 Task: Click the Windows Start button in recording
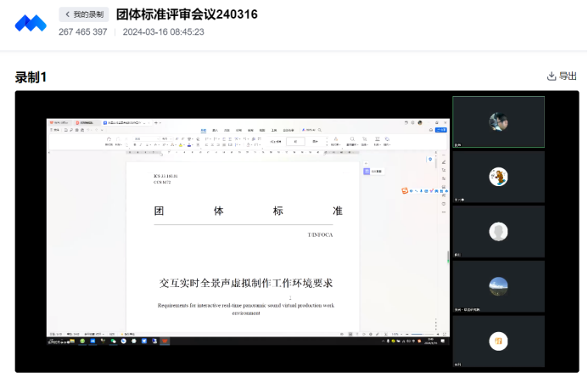point(52,341)
